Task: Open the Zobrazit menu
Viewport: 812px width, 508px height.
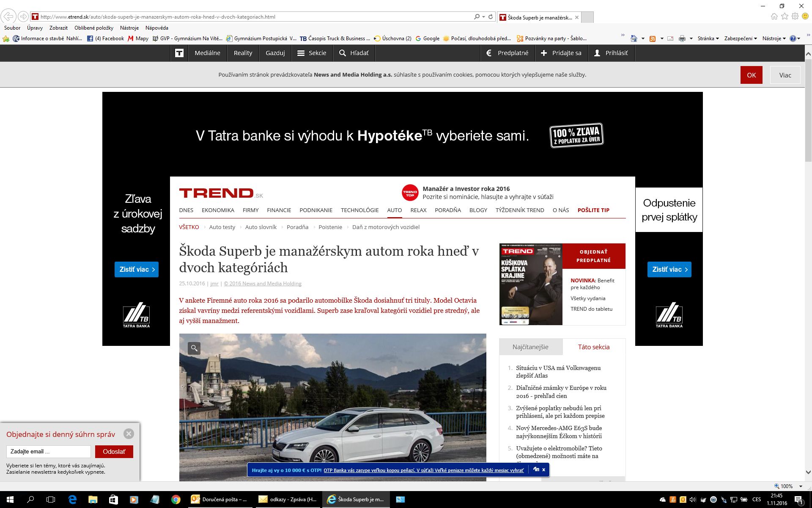Action: (58, 28)
